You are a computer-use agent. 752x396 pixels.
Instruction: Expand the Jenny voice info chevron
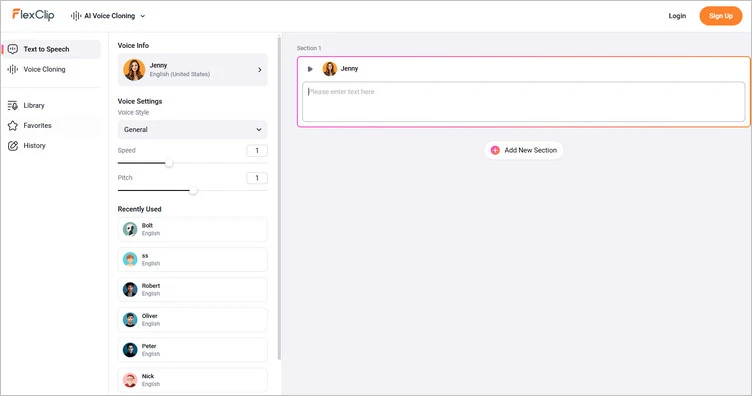(259, 70)
